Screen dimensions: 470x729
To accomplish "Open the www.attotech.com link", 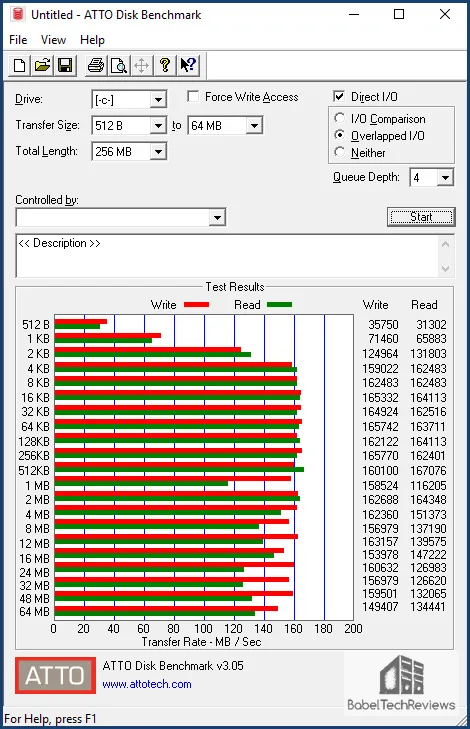I will 147,684.
